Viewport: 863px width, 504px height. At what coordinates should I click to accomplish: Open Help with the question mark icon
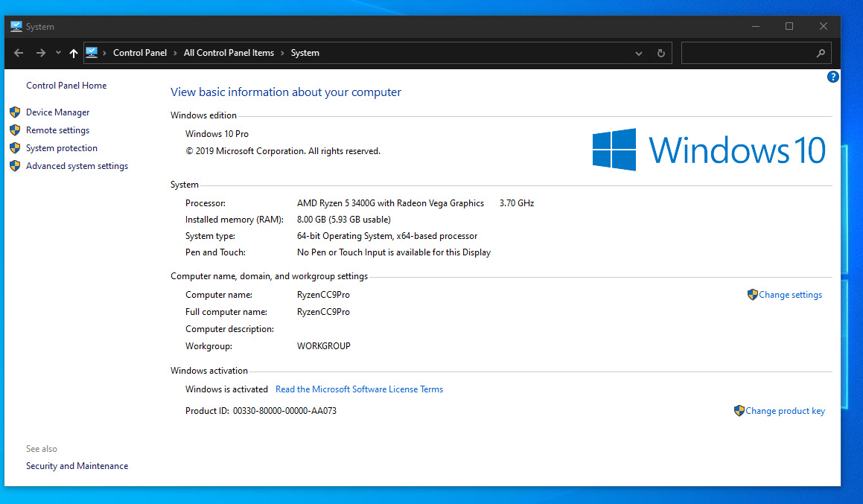[832, 77]
